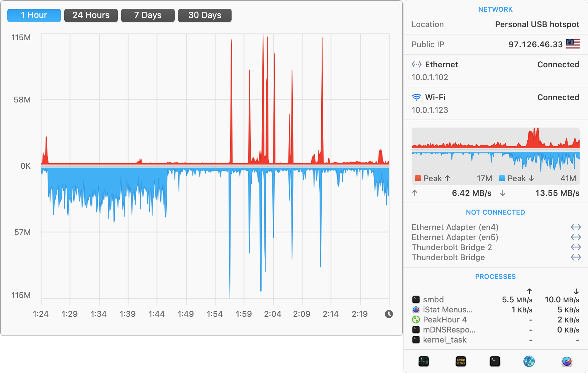Switch graph to 1 Hour view
The height and width of the screenshot is (373, 588).
coord(34,15)
